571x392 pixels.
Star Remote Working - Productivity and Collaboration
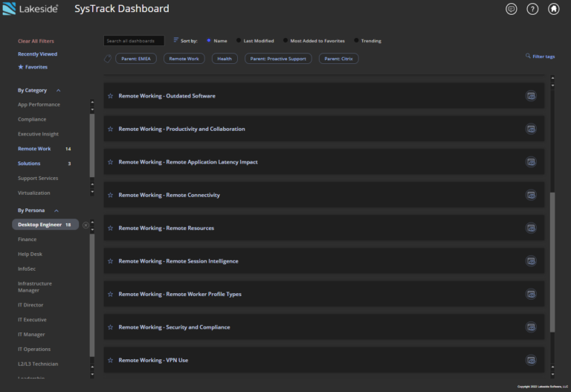[x=110, y=129]
